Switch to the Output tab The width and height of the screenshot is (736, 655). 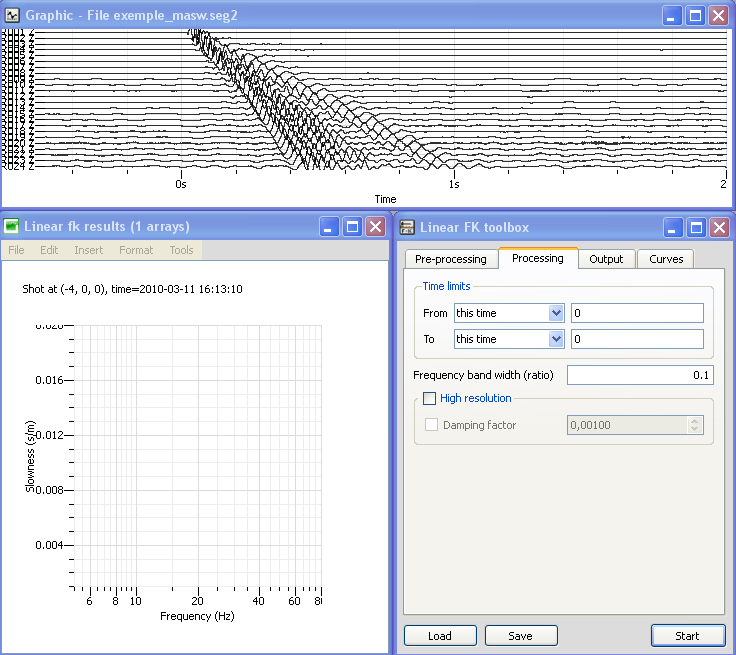[606, 259]
